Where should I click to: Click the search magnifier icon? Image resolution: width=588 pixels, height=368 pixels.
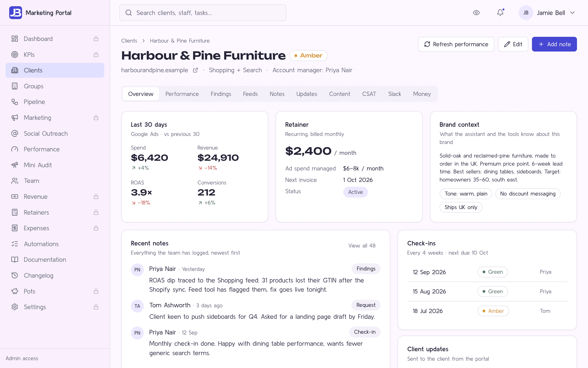coord(129,13)
